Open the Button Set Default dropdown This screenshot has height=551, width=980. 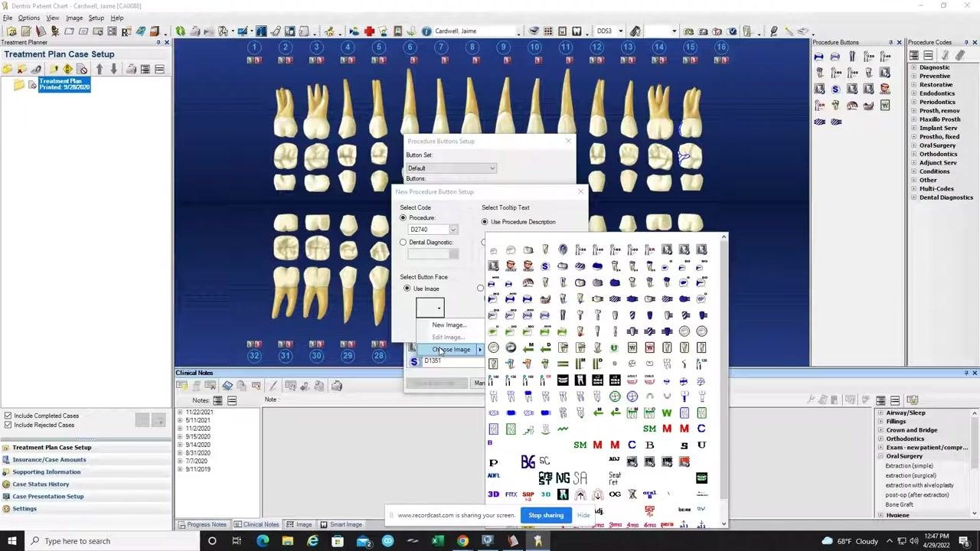(451, 168)
